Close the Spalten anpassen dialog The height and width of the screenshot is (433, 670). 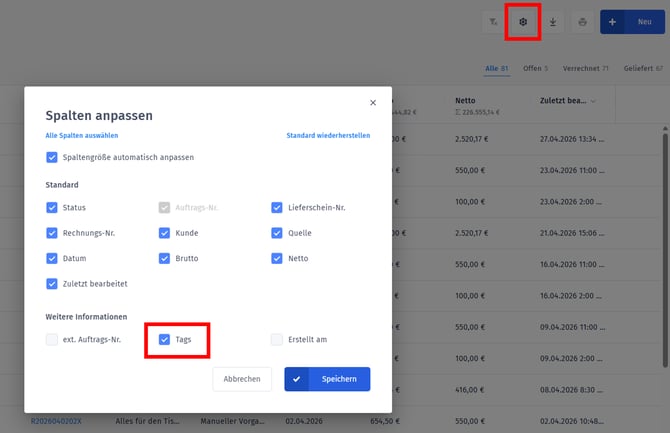[x=373, y=103]
